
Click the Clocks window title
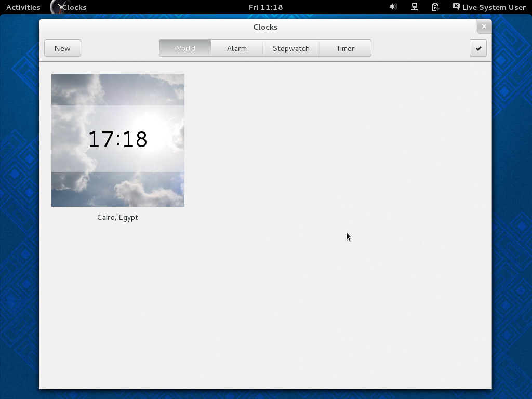pos(265,27)
